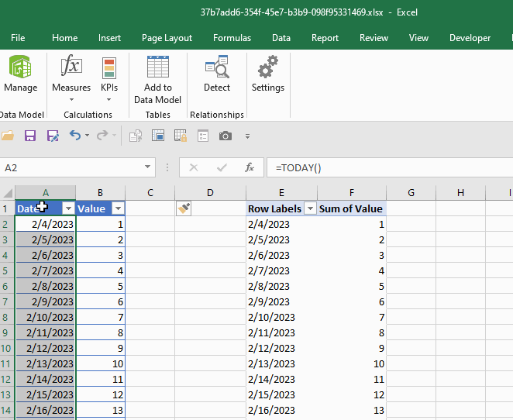Expand the KPIs dropdown
The image size is (513, 420).
click(x=109, y=99)
